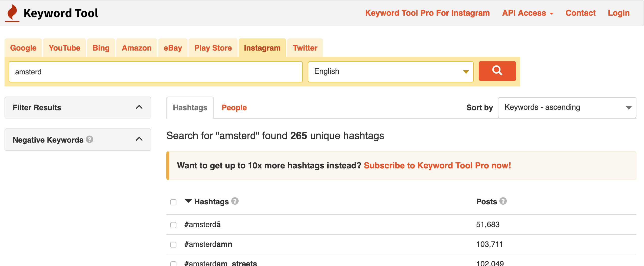644x266 pixels.
Task: Switch to the Bing tab
Action: [x=101, y=48]
